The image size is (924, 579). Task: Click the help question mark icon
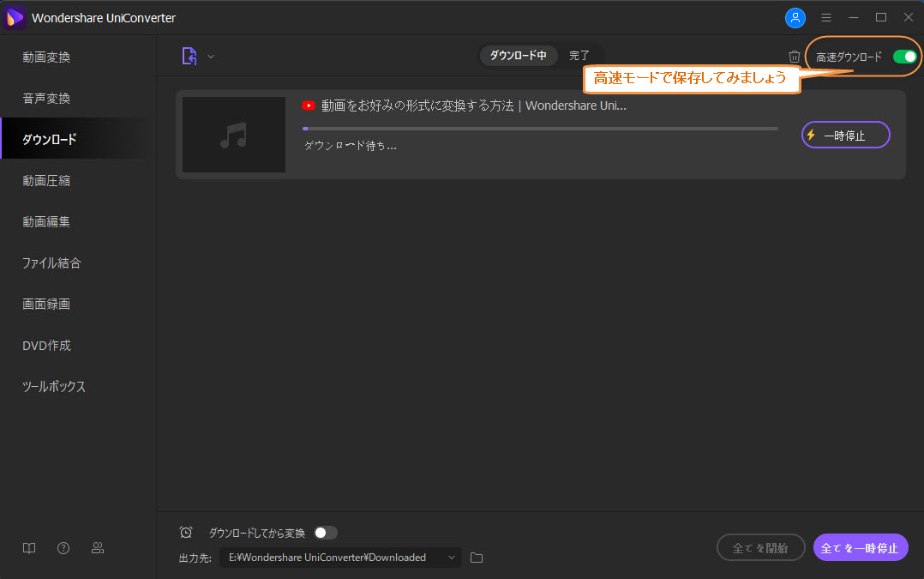pos(63,547)
